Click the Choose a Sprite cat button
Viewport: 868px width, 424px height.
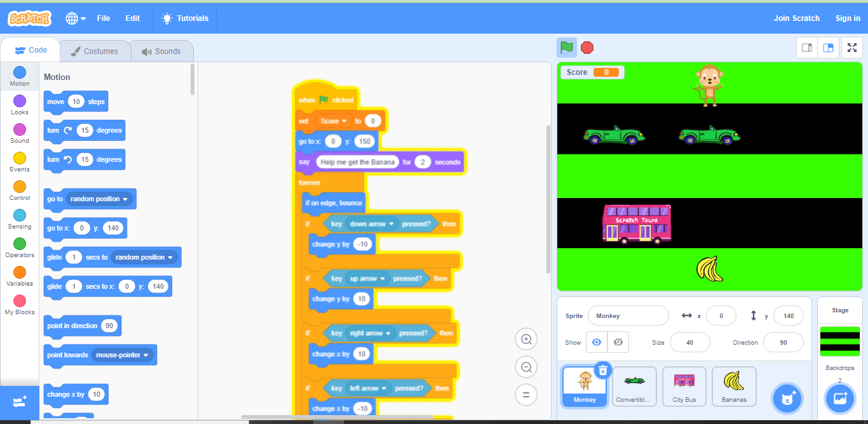[x=787, y=399]
